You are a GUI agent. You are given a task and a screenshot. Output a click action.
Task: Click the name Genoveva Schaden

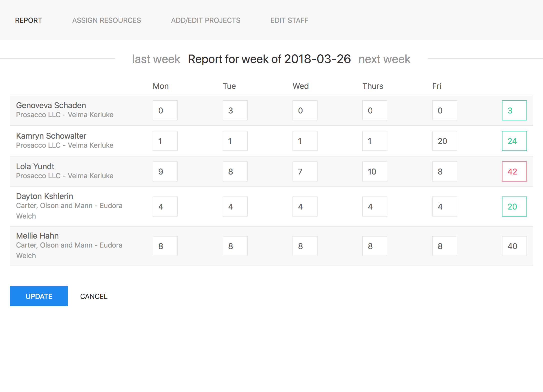[x=51, y=105]
